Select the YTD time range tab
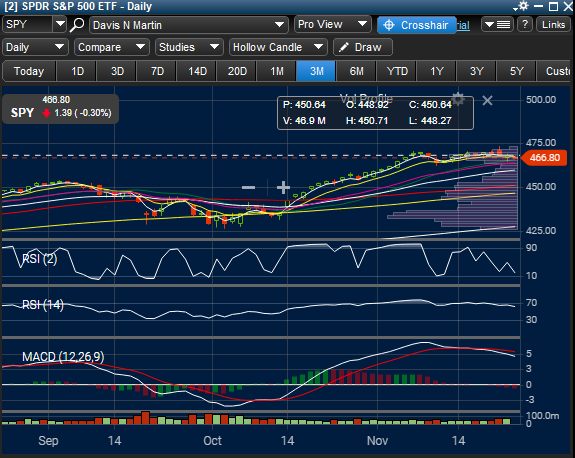The height and width of the screenshot is (458, 575). coord(397,71)
